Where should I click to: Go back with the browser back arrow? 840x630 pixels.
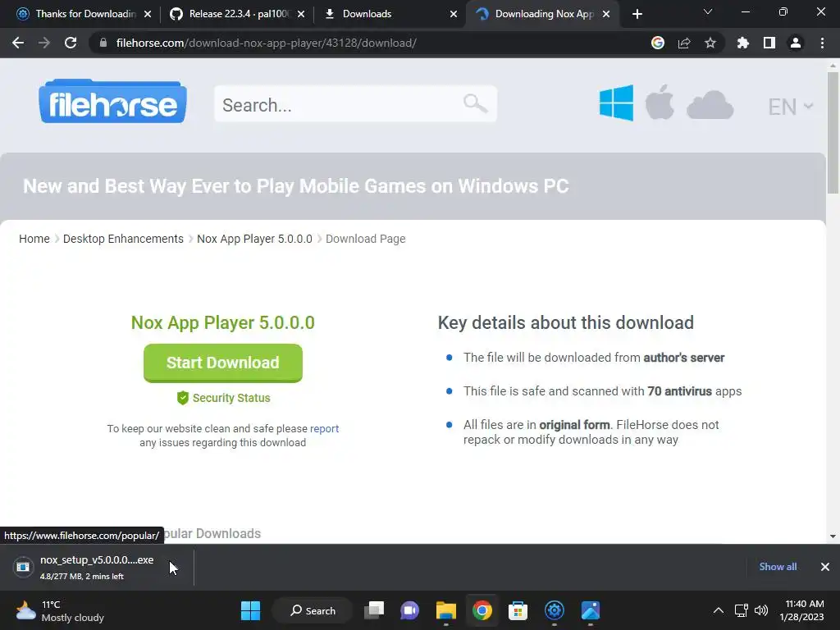tap(18, 43)
